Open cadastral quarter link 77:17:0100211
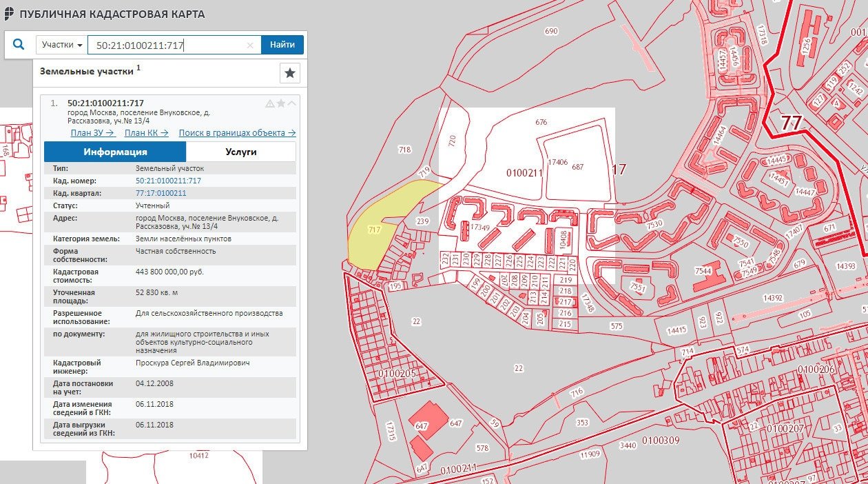This screenshot has width=868, height=484. tap(161, 193)
